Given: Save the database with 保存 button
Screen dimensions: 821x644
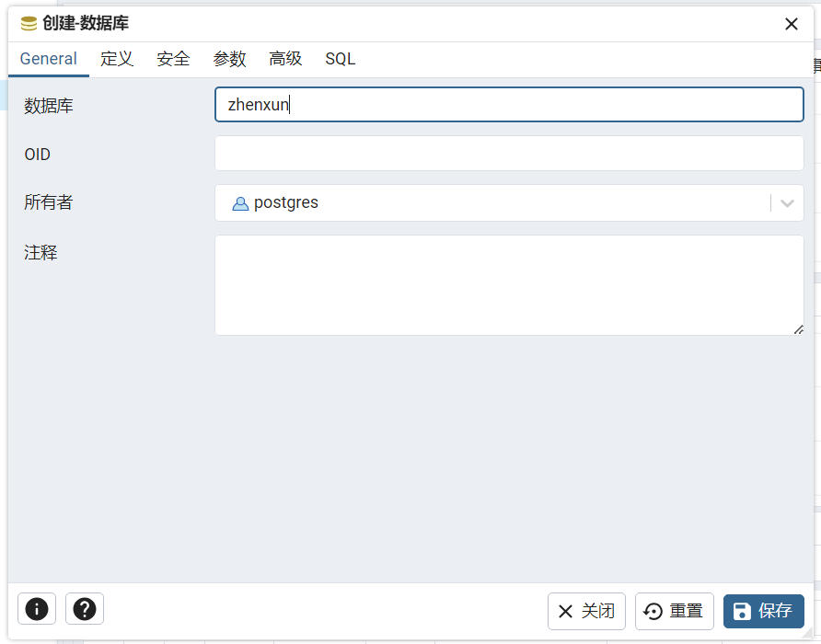Looking at the screenshot, I should tap(764, 612).
